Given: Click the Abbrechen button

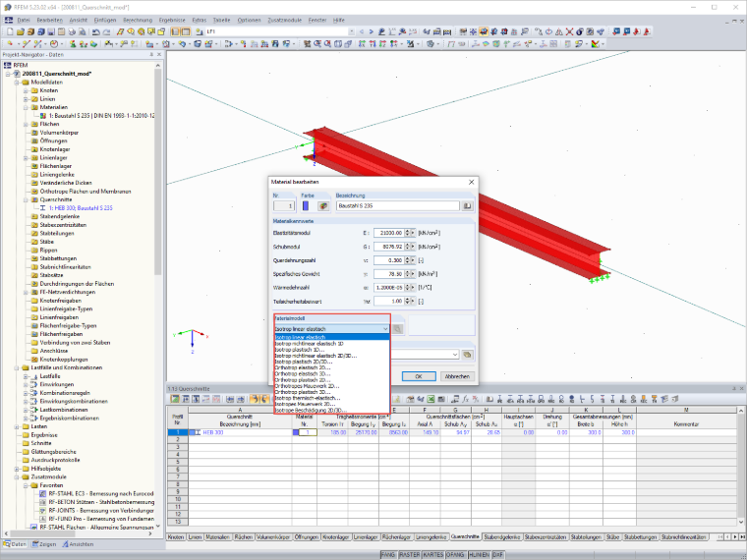Looking at the screenshot, I should pyautogui.click(x=457, y=376).
